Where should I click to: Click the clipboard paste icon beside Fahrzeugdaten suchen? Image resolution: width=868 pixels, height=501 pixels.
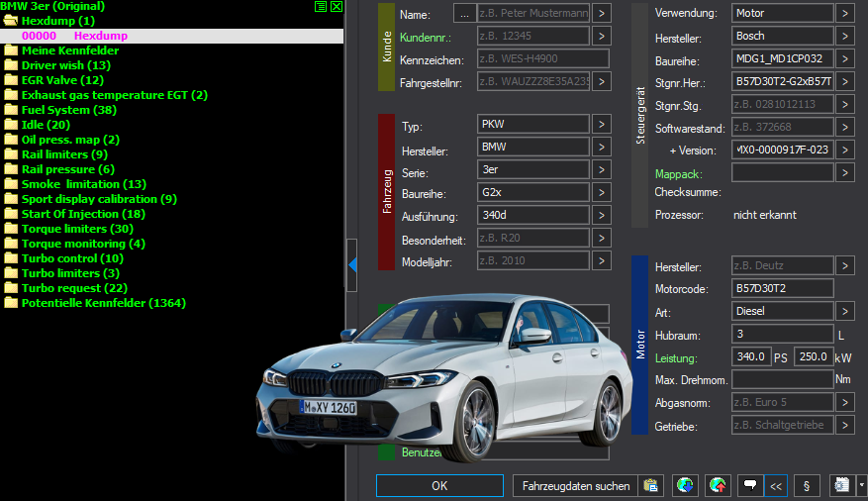click(651, 485)
